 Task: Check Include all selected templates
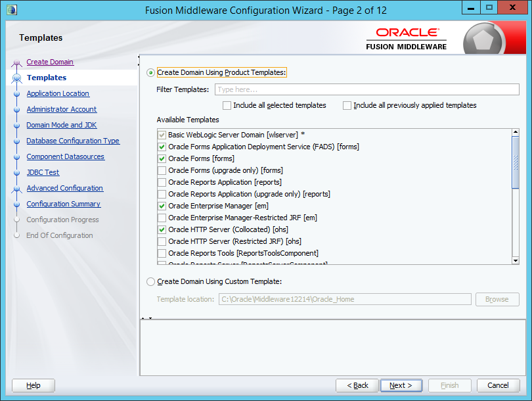[227, 106]
